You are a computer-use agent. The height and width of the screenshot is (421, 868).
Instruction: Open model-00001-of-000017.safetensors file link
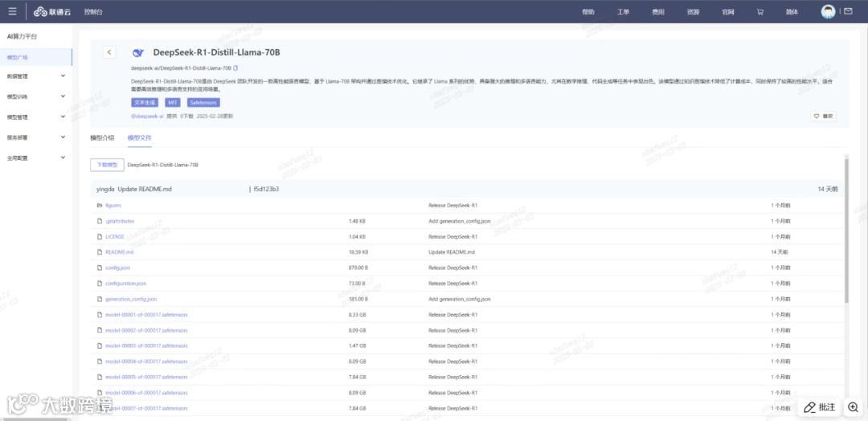pos(146,314)
